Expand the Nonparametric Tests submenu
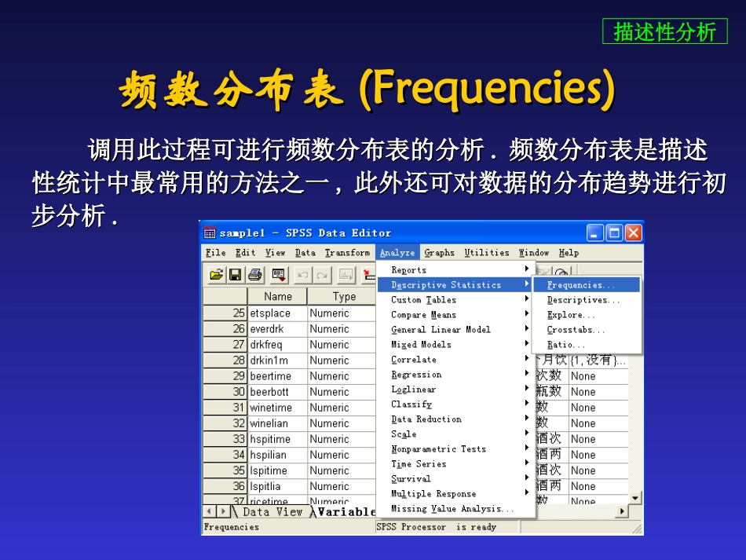Image resolution: width=746 pixels, height=560 pixels. click(456, 448)
